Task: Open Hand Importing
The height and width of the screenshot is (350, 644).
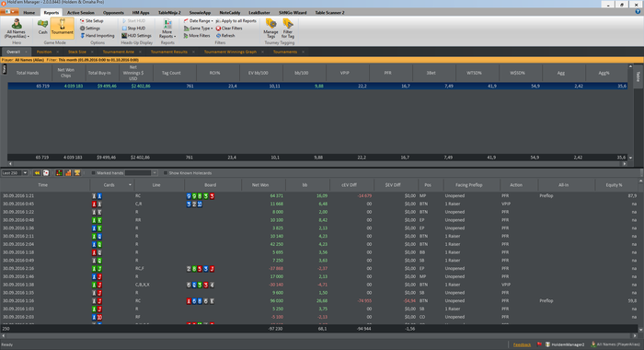Action: [98, 36]
